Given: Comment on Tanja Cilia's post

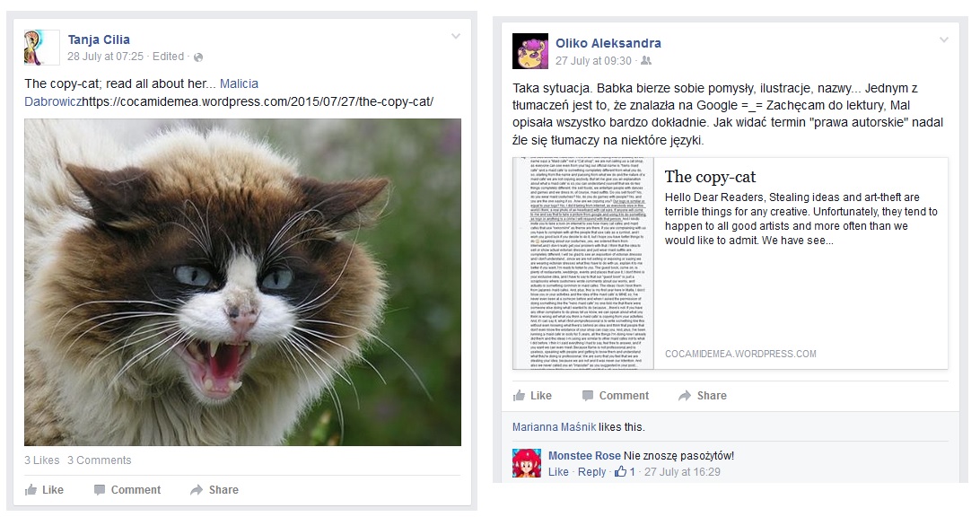Looking at the screenshot, I should point(127,489).
